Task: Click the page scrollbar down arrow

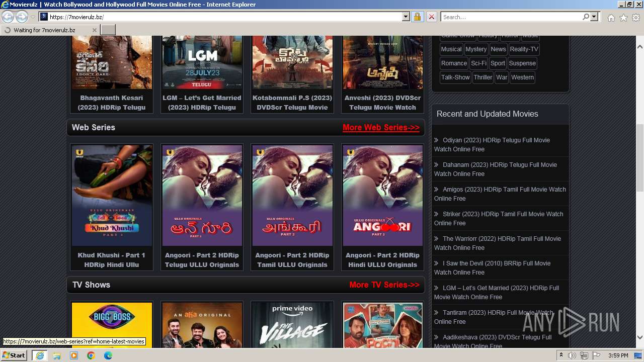Action: 640,337
